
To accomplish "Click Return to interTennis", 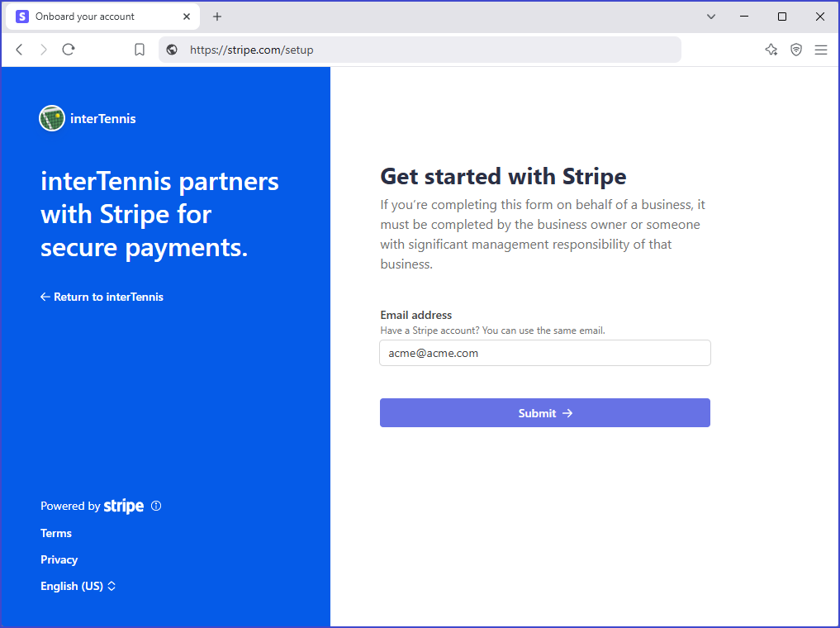I will point(102,297).
